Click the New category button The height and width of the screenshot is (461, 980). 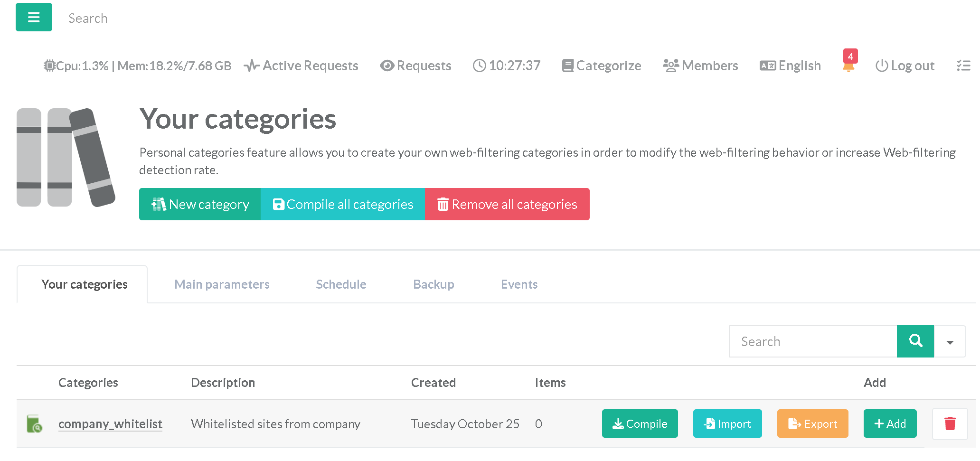tap(200, 204)
